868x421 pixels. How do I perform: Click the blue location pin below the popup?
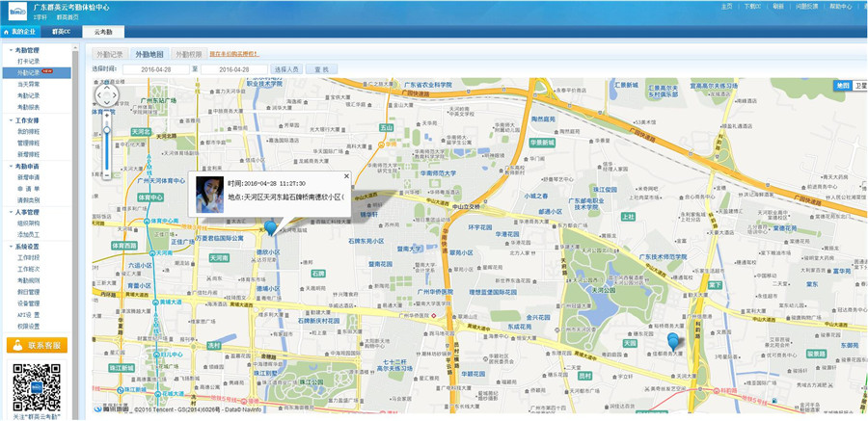(270, 227)
